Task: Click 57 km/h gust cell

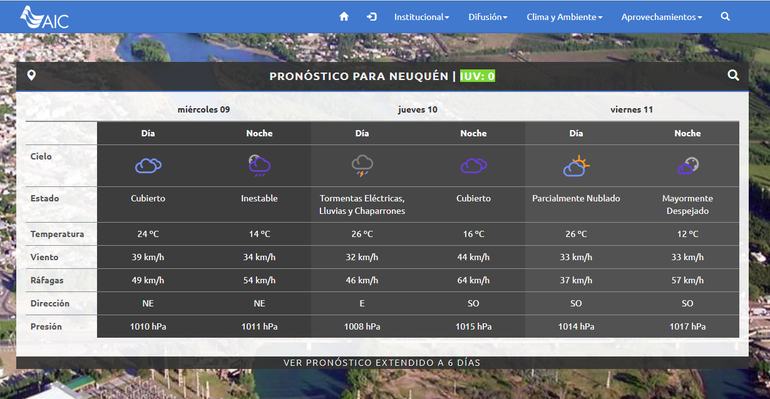Action: pyautogui.click(x=688, y=280)
